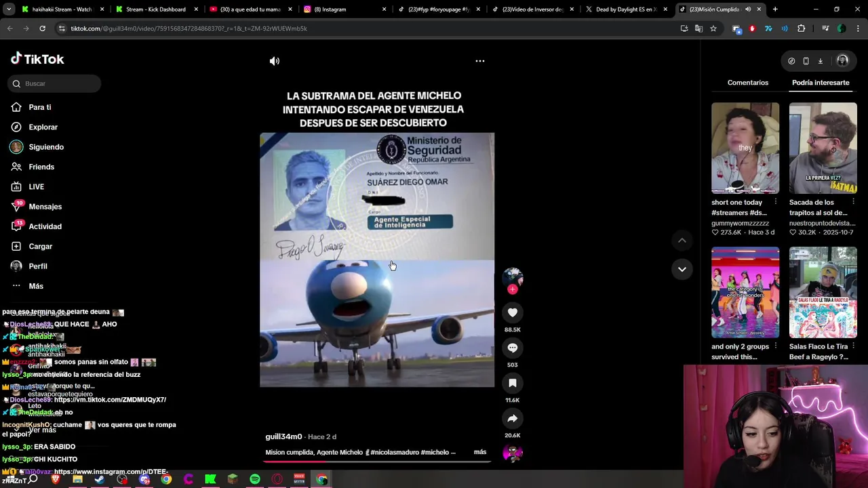The image size is (868, 488).
Task: Click the video progress bar
Action: click(x=376, y=461)
